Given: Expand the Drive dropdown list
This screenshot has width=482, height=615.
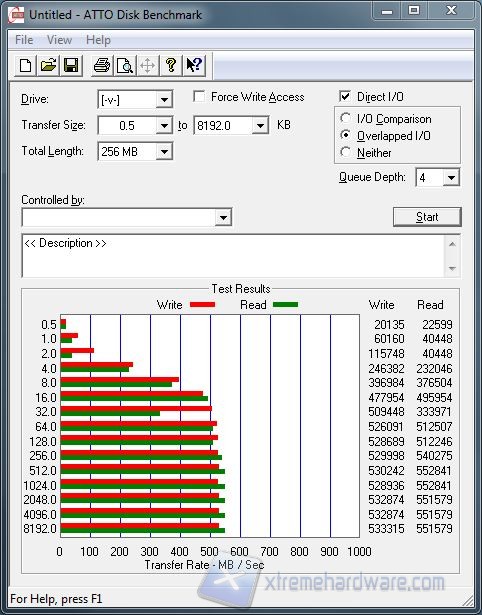Looking at the screenshot, I should click(x=164, y=100).
